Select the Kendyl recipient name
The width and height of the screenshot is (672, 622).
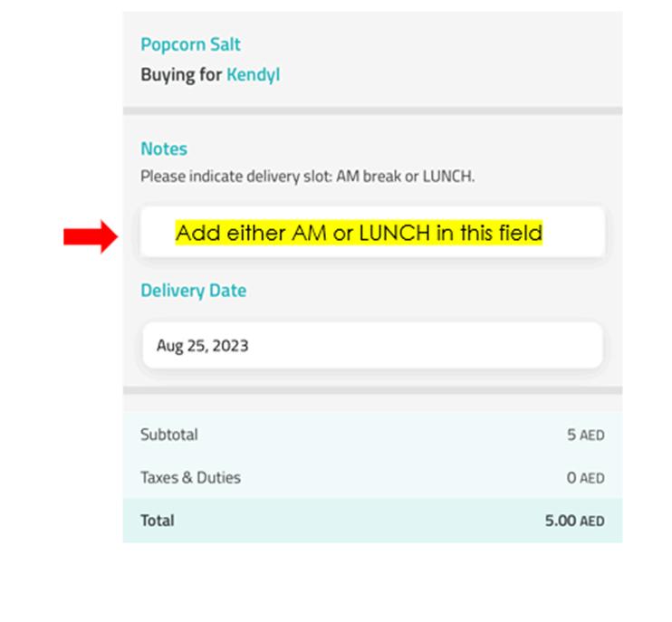[x=253, y=75]
